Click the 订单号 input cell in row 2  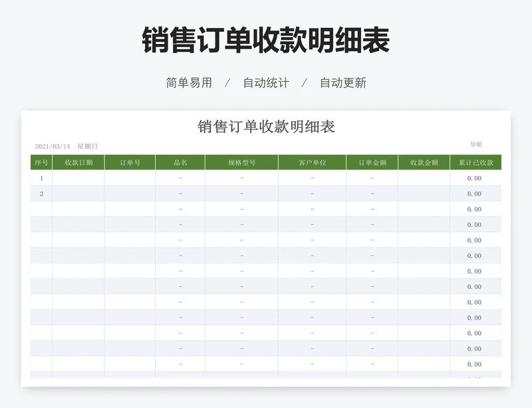point(130,194)
